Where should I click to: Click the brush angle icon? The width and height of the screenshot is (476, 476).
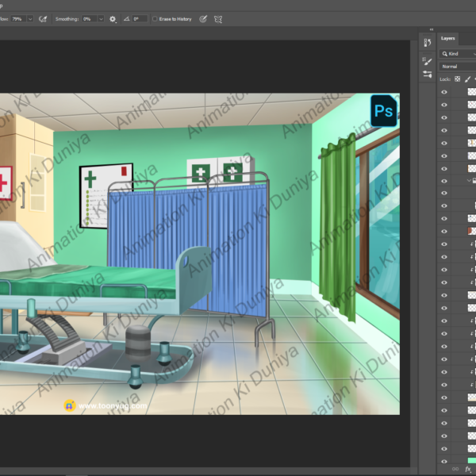pyautogui.click(x=127, y=19)
